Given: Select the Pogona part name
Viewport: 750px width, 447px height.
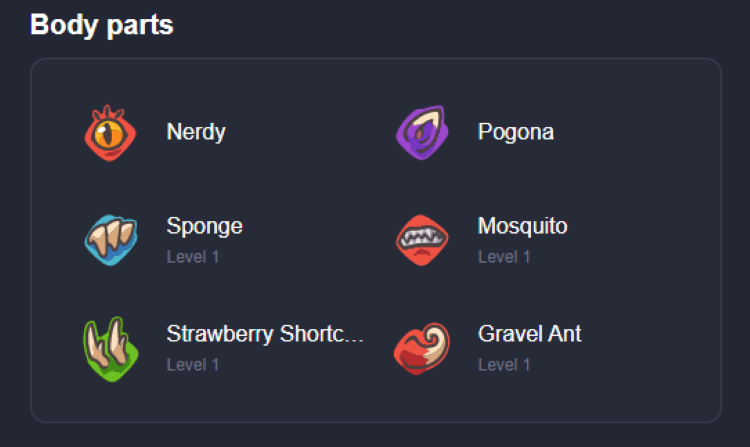Looking at the screenshot, I should [516, 132].
